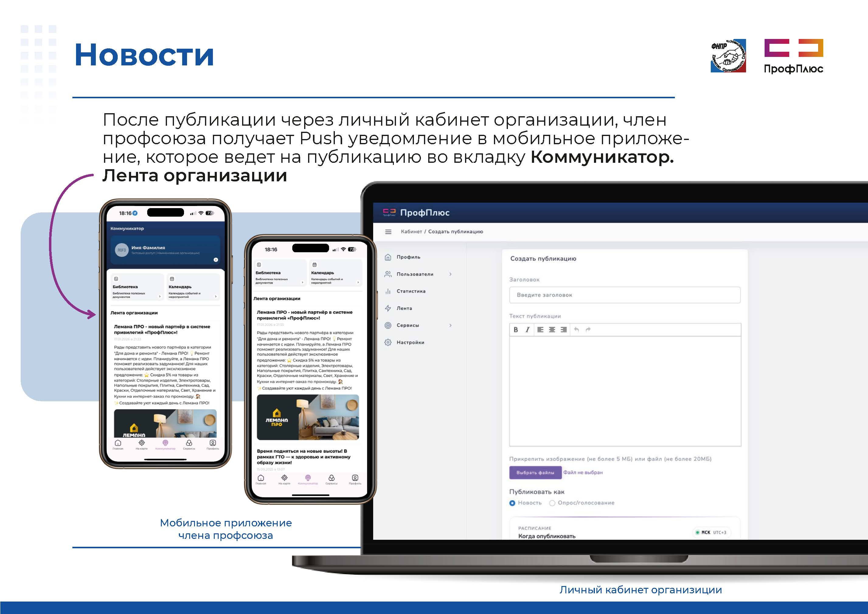868x614 pixels.
Task: Click inside the Текст публикации text area
Action: (x=625, y=391)
